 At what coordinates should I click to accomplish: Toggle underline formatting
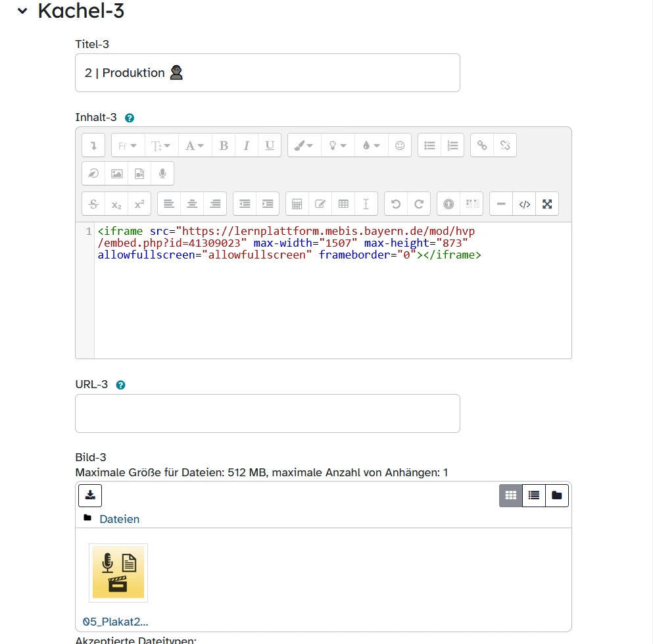pyautogui.click(x=270, y=145)
